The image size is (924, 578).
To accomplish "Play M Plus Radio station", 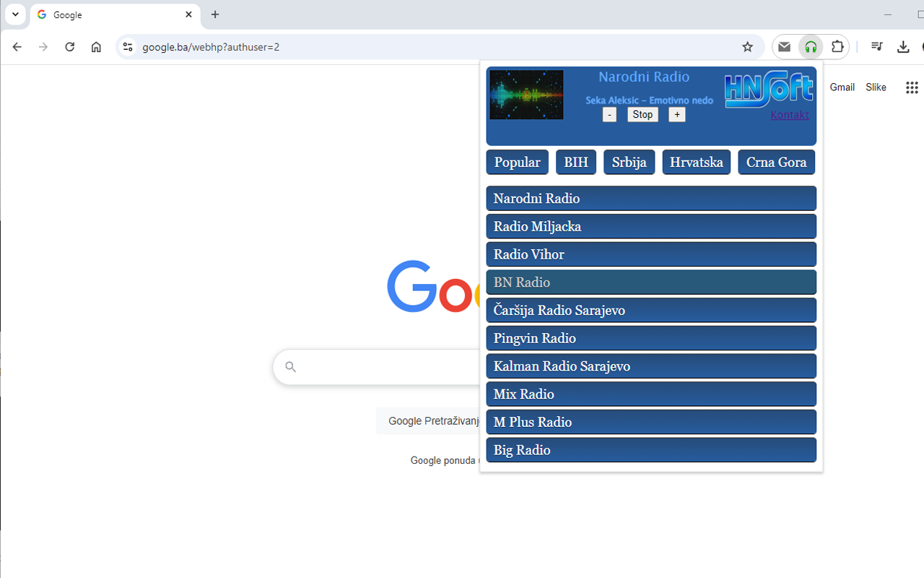I will tap(651, 422).
